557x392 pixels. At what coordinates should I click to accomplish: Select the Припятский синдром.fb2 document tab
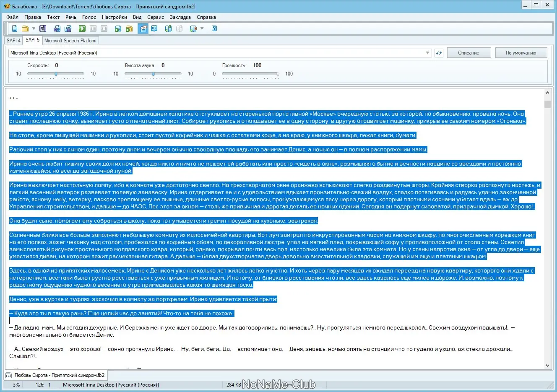click(56, 375)
